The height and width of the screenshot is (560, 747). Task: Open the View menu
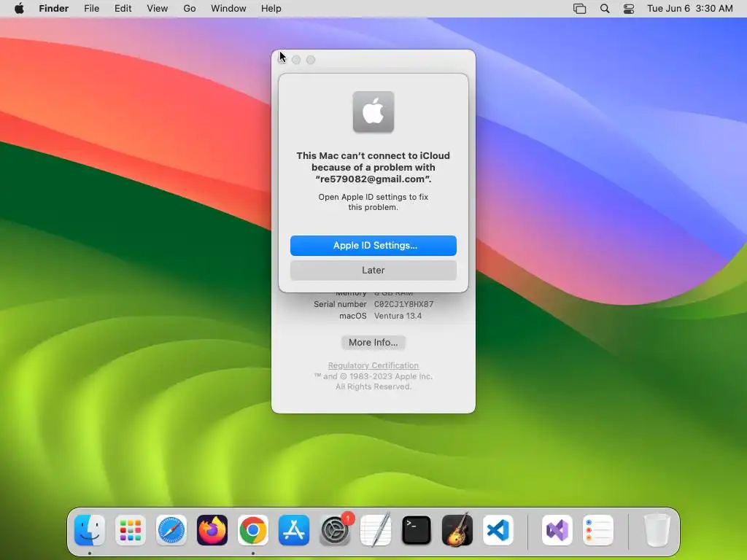(x=158, y=9)
